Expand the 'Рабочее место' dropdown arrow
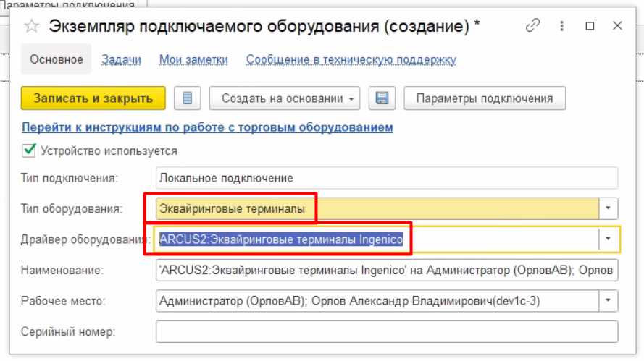 click(x=609, y=300)
